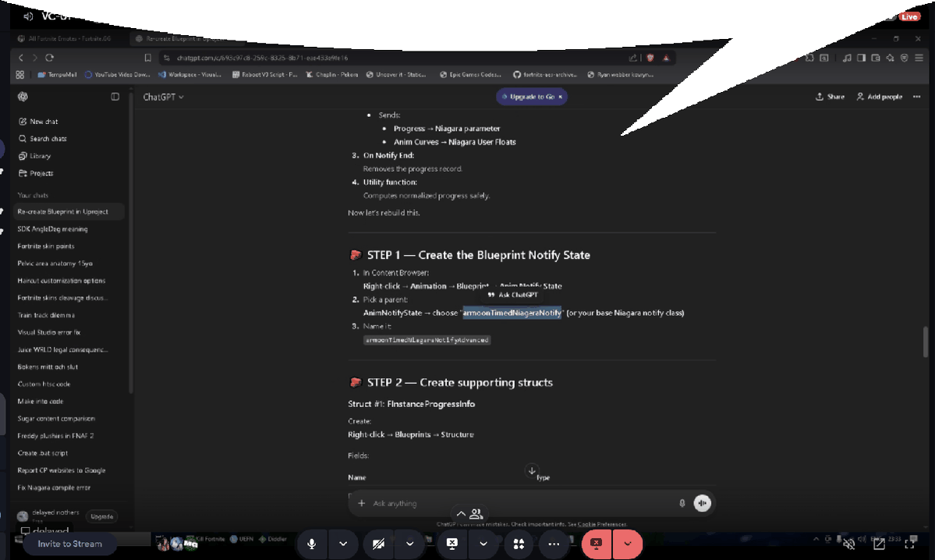The image size is (935, 560).
Task: Expand the red stream options chevron
Action: [x=627, y=544]
